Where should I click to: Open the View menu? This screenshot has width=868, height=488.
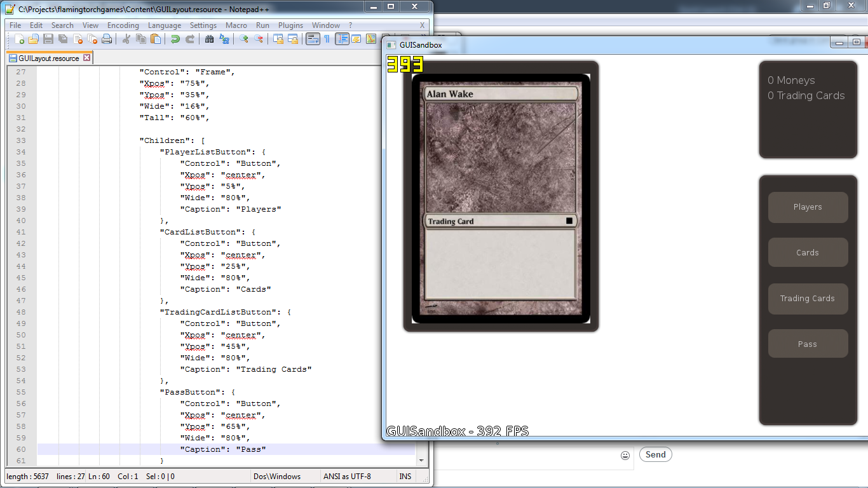coord(91,25)
